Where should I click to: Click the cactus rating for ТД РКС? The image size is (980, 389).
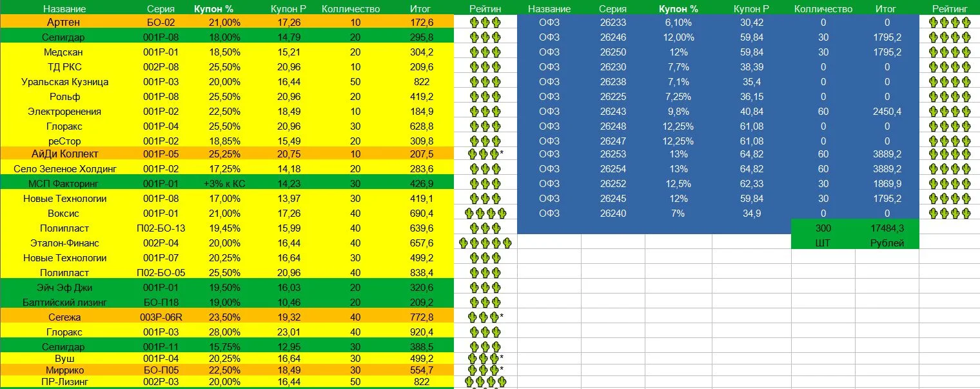click(485, 67)
